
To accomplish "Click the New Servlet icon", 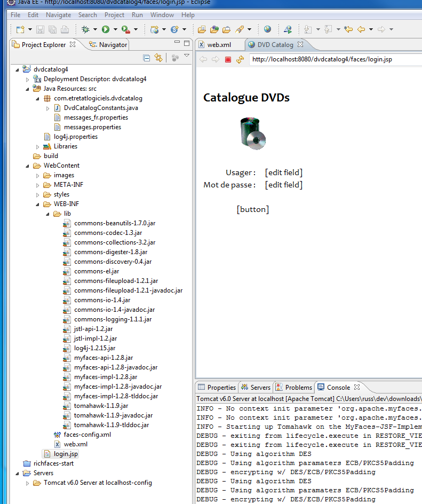I will coord(174,29).
